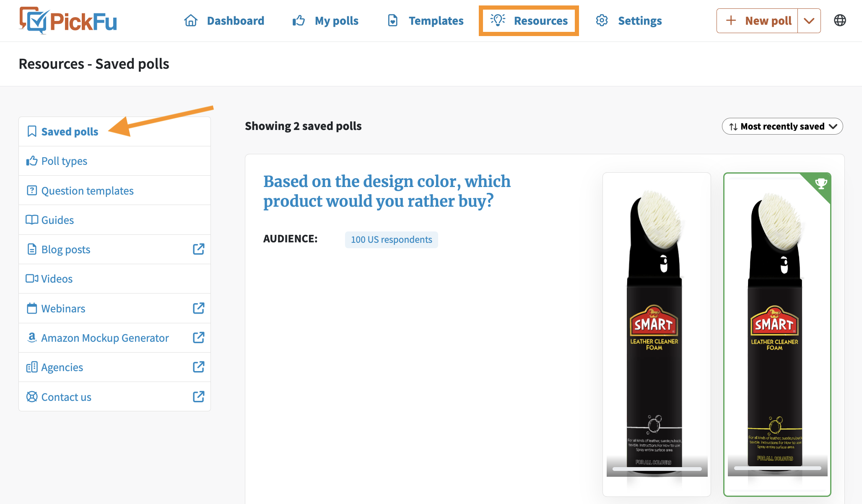Click the Contact us external link icon
Viewport: 862px width, 504px height.
tap(198, 397)
